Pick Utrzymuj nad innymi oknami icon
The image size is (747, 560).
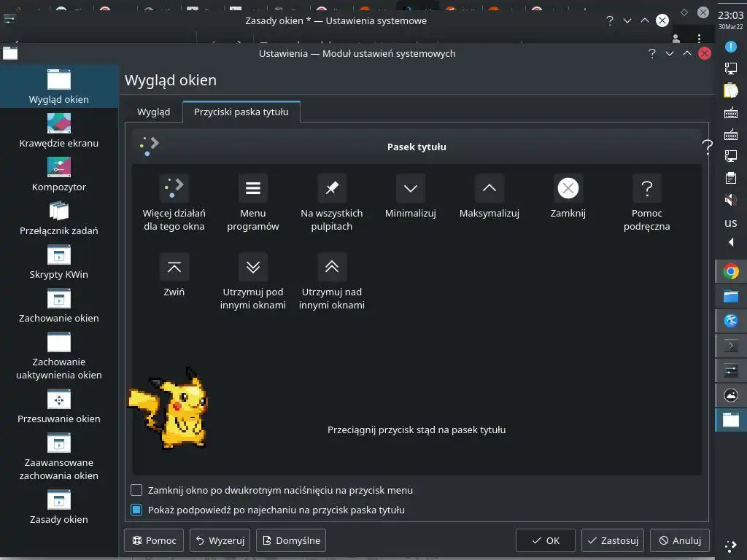pos(332,267)
